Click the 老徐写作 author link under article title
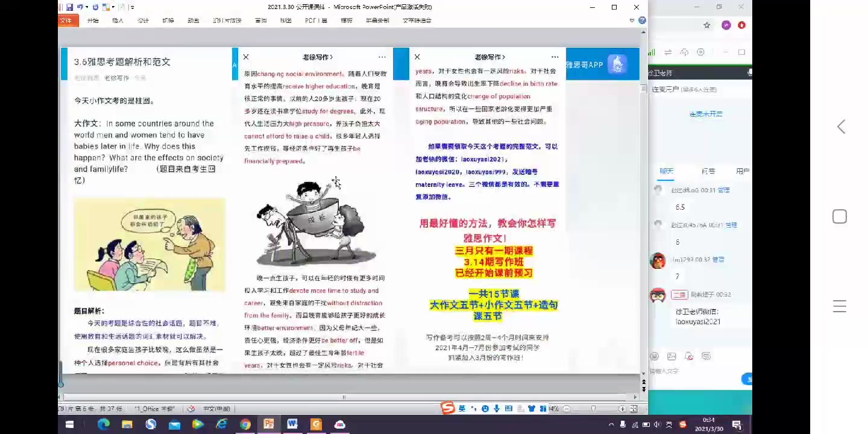Viewport: 868px width, 434px height. pos(116,78)
